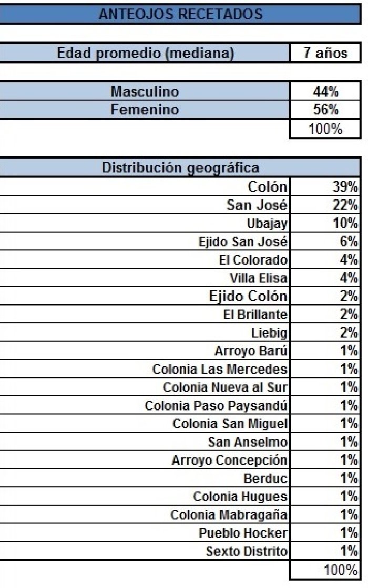Select the San José location cell
This screenshot has height=588, width=368.
pyautogui.click(x=145, y=205)
